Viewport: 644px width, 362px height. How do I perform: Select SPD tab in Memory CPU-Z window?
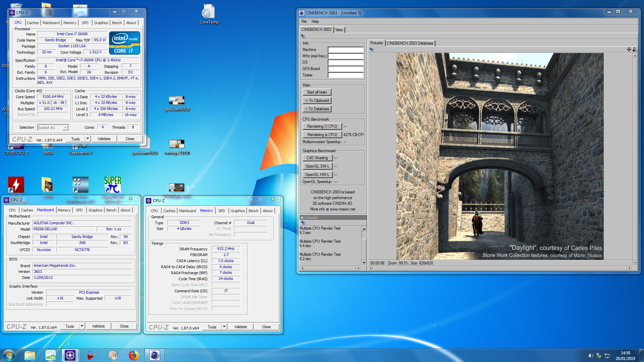pyautogui.click(x=221, y=211)
